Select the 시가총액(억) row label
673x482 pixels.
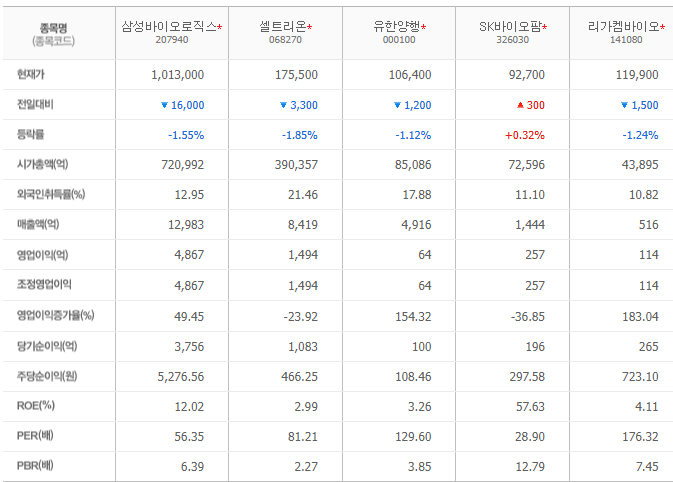[x=42, y=164]
